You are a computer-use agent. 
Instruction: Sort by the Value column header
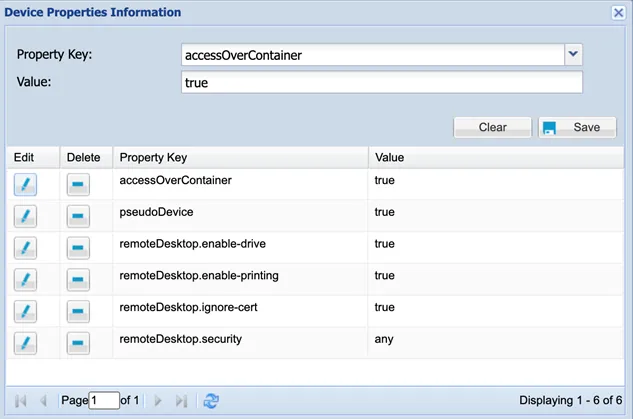[x=496, y=157]
